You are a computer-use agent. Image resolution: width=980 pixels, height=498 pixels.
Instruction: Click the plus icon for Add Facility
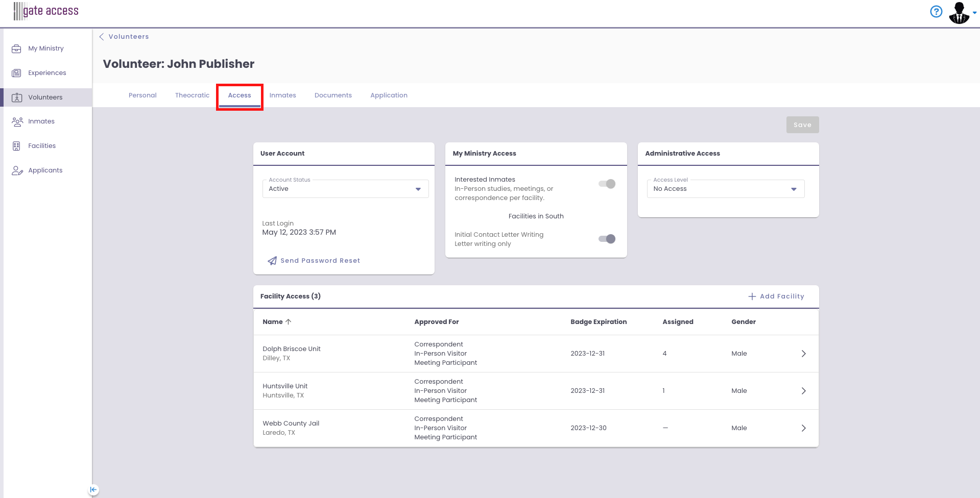(x=752, y=296)
